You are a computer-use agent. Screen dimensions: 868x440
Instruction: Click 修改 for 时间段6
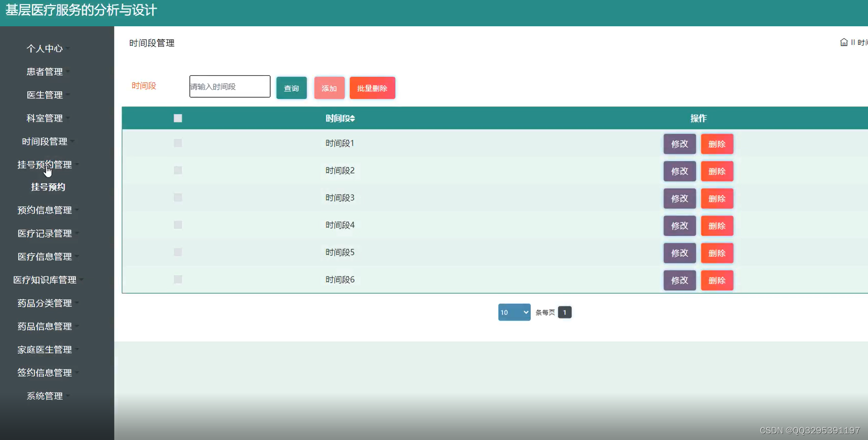pyautogui.click(x=680, y=280)
